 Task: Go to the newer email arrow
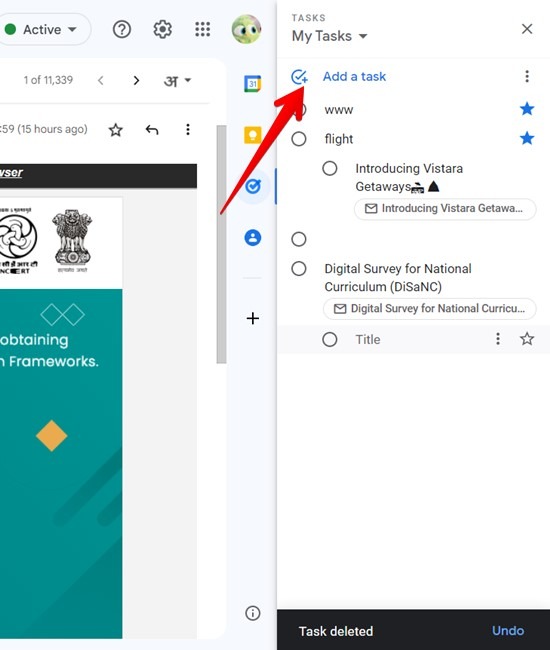pos(100,80)
